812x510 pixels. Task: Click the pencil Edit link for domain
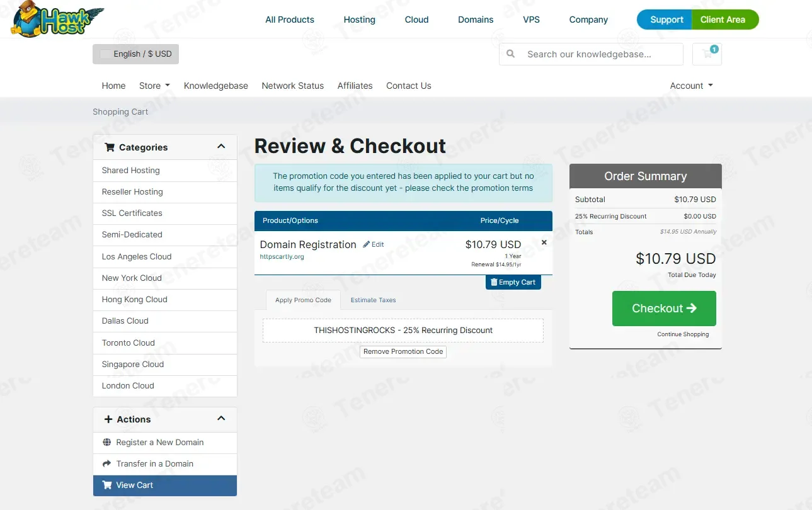pos(374,244)
